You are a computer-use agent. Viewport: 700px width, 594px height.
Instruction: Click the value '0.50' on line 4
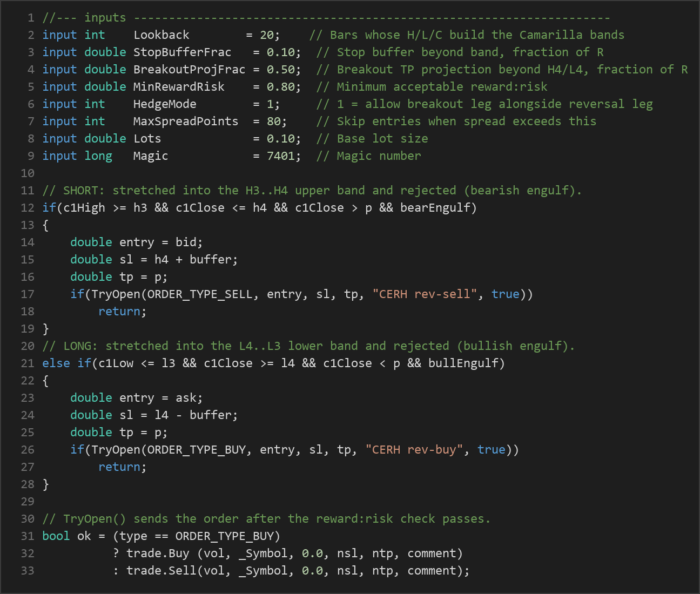pyautogui.click(x=281, y=70)
